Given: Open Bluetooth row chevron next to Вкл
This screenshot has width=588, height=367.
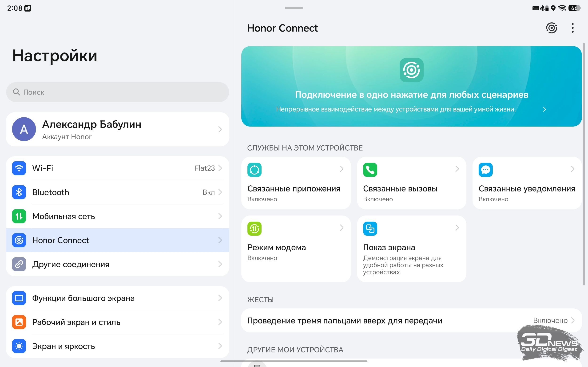Looking at the screenshot, I should pos(220,192).
